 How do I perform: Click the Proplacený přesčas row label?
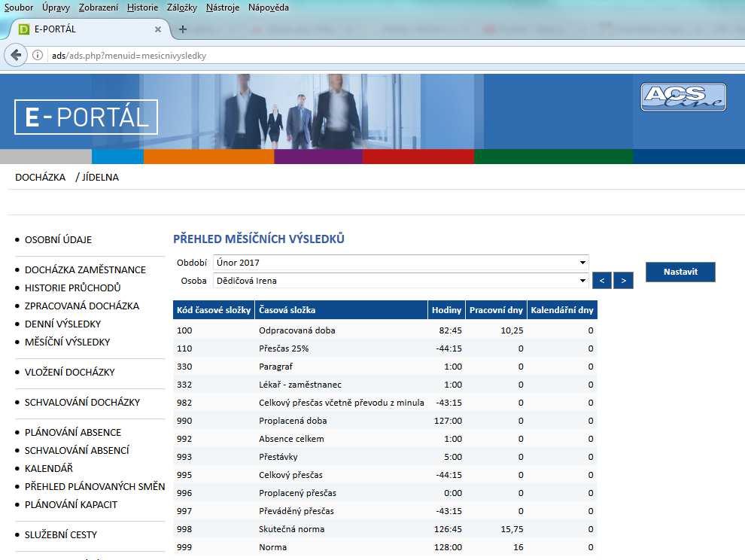click(x=297, y=493)
